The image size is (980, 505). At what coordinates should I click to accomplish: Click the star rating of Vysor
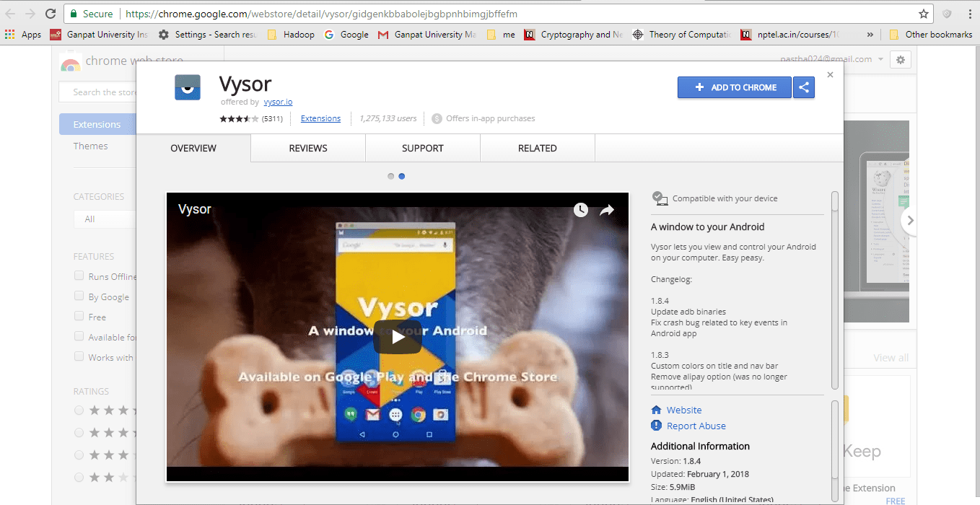pos(239,118)
